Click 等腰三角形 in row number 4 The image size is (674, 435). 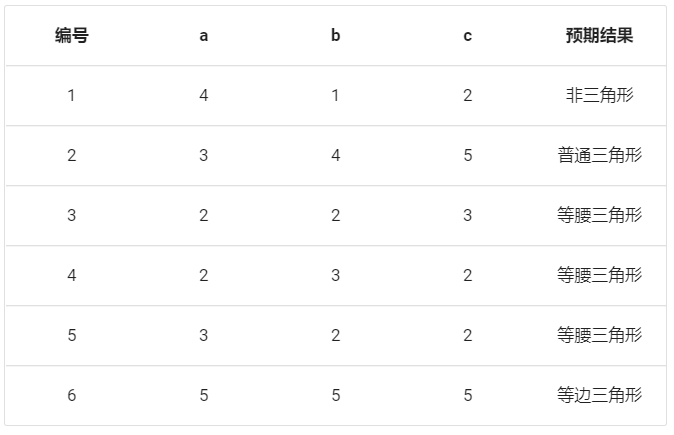tap(599, 275)
